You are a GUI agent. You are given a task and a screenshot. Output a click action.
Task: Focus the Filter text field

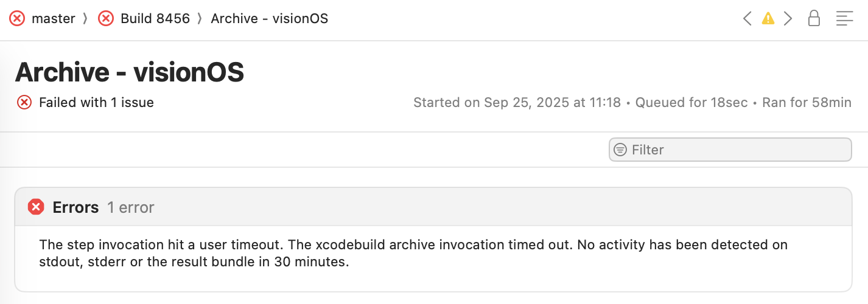point(730,150)
